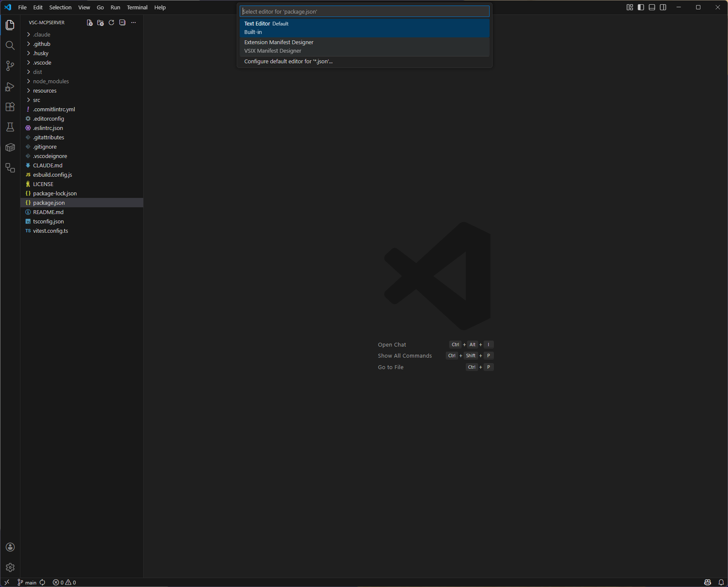
Task: Toggle the Primary Side Bar
Action: coord(641,7)
